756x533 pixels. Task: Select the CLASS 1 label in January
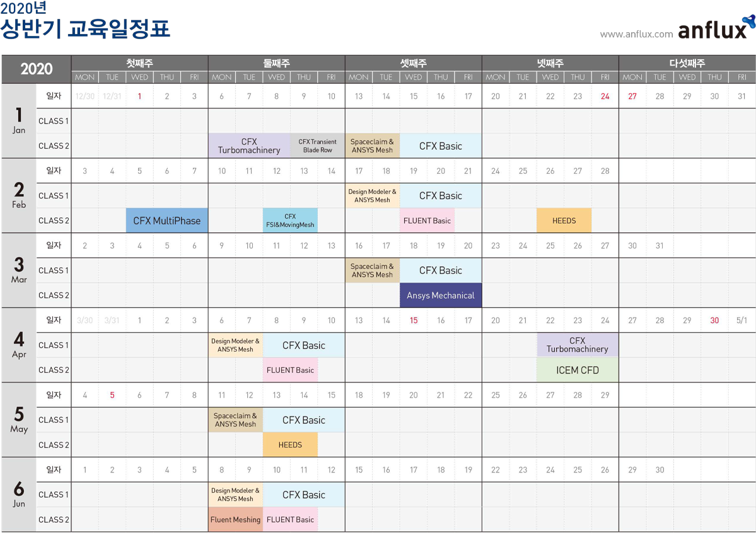(x=54, y=121)
